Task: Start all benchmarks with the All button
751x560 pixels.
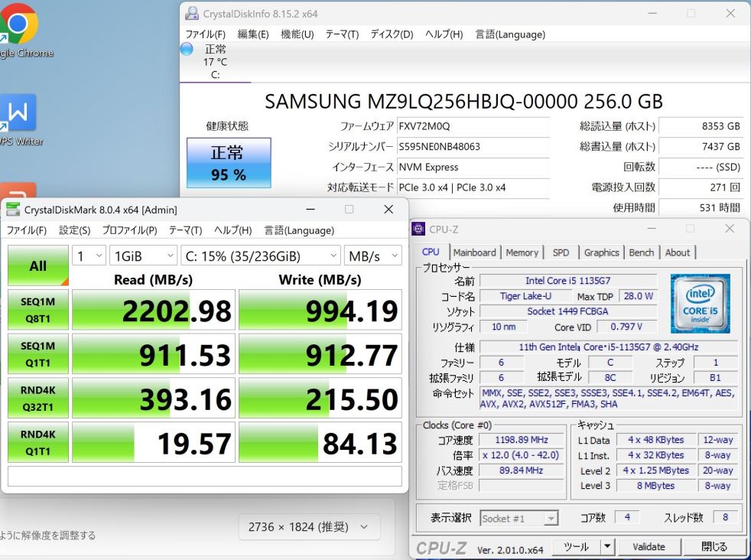Action: click(37, 265)
